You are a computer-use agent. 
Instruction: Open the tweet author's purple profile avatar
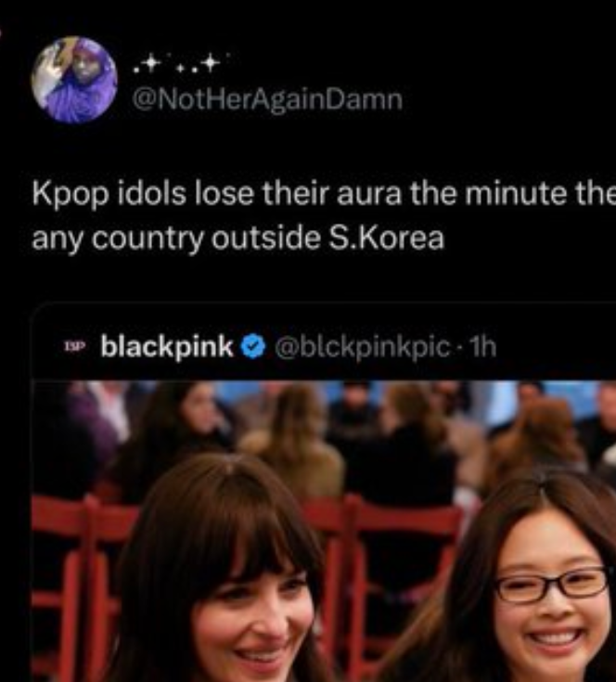click(75, 80)
